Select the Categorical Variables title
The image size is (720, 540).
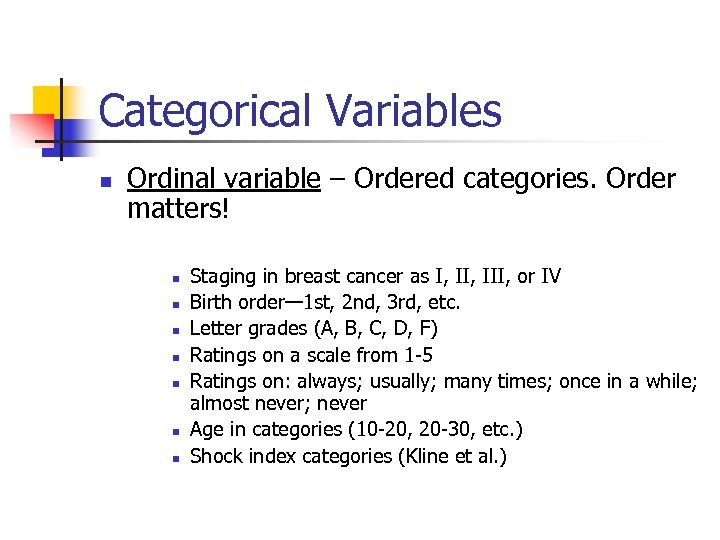[x=300, y=111]
